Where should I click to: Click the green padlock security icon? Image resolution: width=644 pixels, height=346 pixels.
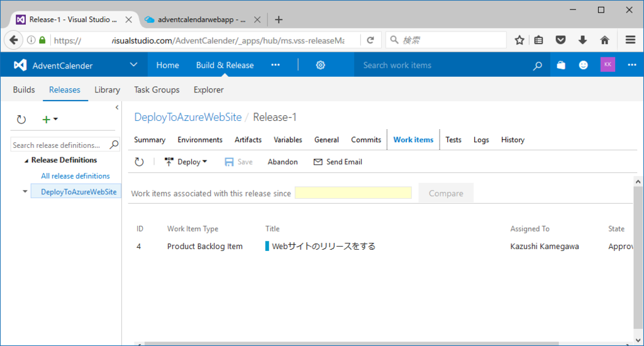42,40
